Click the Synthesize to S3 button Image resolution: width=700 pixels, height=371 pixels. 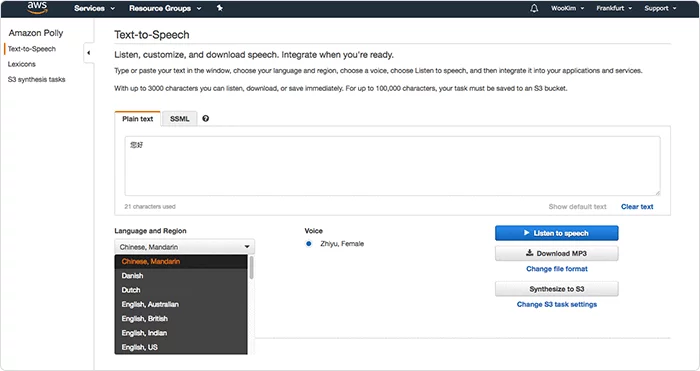tap(556, 289)
